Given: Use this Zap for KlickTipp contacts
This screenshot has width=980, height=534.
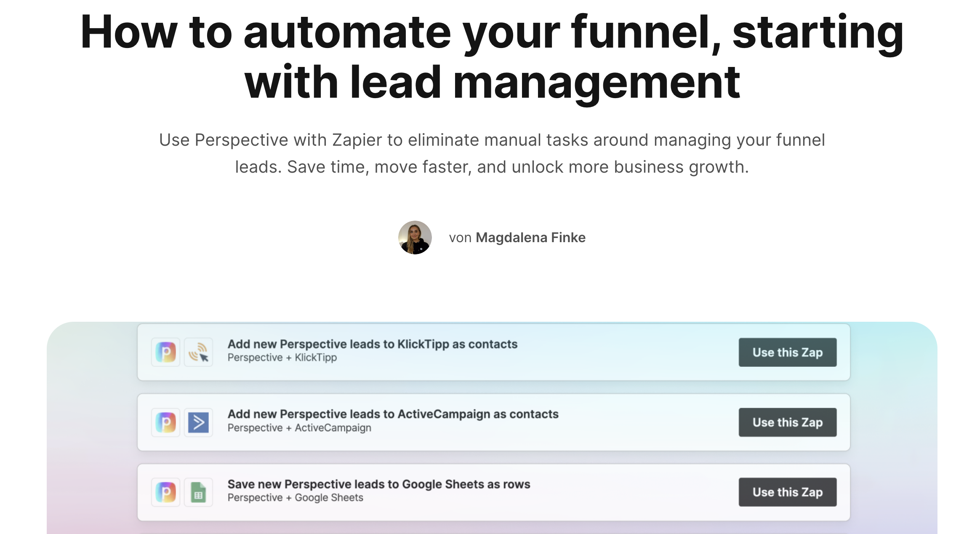Looking at the screenshot, I should pos(787,352).
